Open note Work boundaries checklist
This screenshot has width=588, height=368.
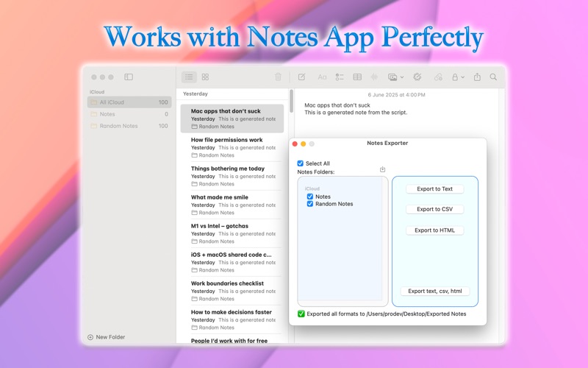[232, 291]
